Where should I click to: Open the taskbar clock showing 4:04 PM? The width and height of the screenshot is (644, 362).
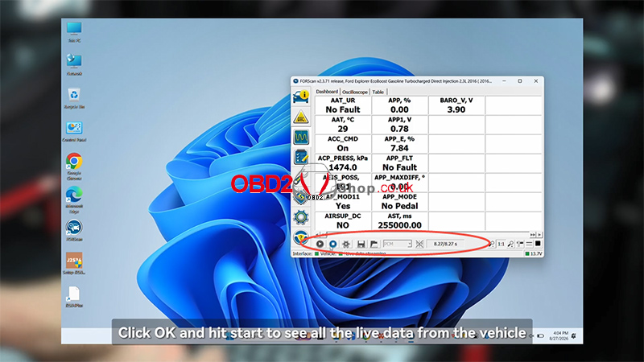coord(559,335)
